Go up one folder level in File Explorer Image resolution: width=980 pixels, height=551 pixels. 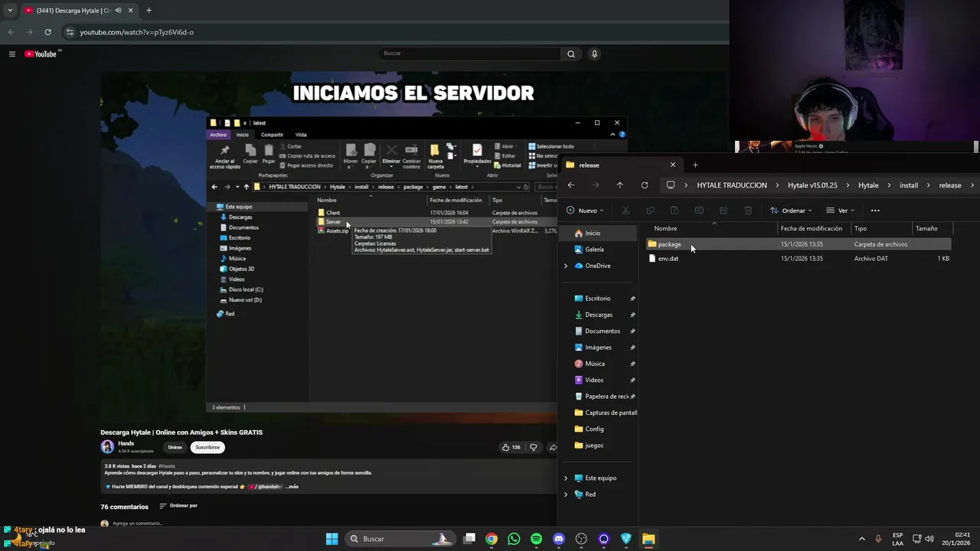pos(619,185)
